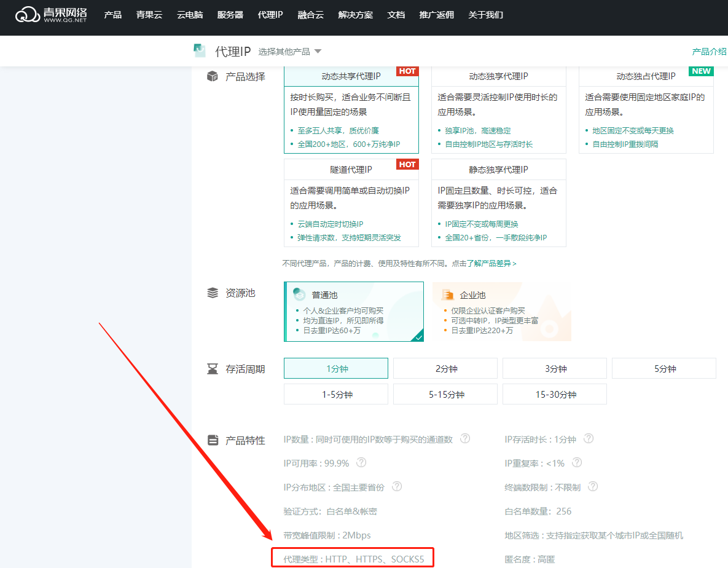
Task: Click the arrow next to 选择其他产品
Action: (x=318, y=51)
